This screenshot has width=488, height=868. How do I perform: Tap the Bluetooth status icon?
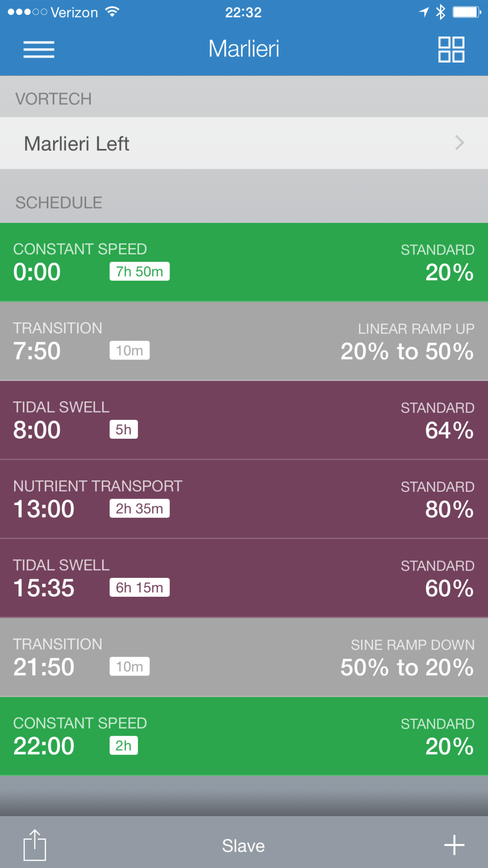440,12
